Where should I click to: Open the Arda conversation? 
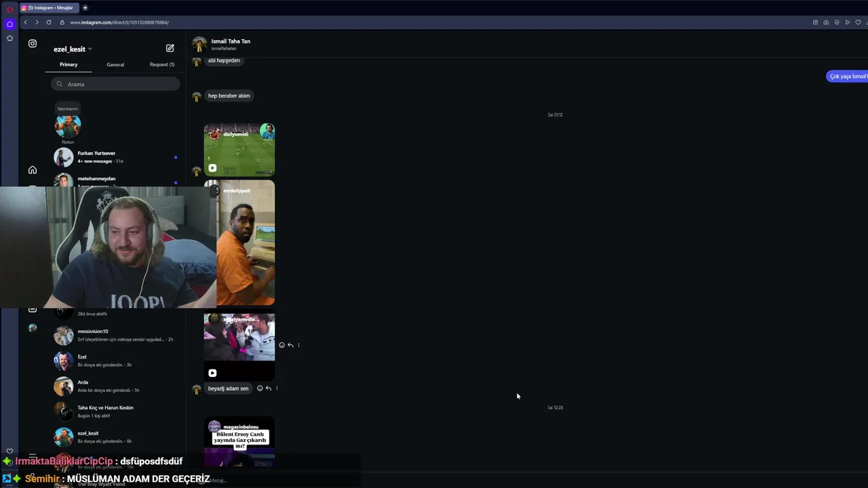click(115, 386)
